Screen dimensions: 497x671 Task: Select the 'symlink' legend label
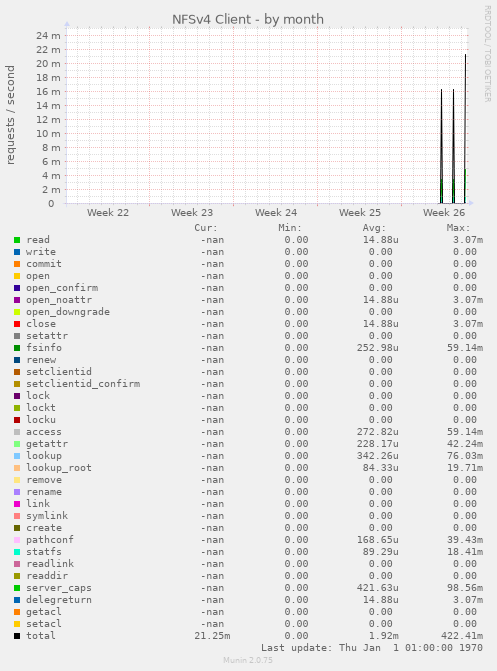click(47, 516)
